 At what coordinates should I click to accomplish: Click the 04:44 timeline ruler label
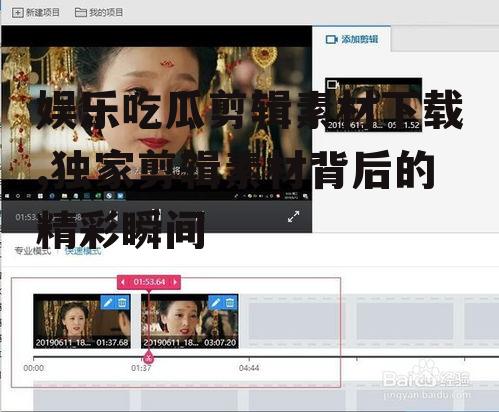249,368
